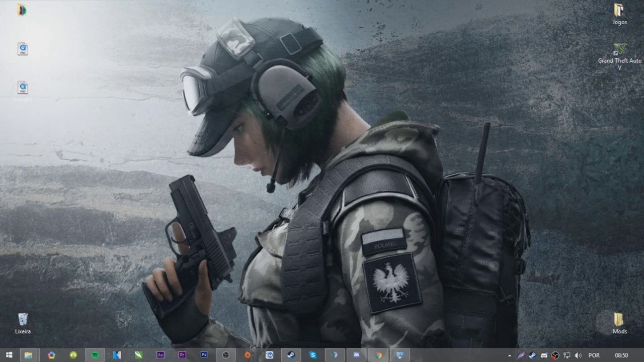Open the monitor-icon app at end of taskbar
This screenshot has height=362, width=644.
pos(400,355)
